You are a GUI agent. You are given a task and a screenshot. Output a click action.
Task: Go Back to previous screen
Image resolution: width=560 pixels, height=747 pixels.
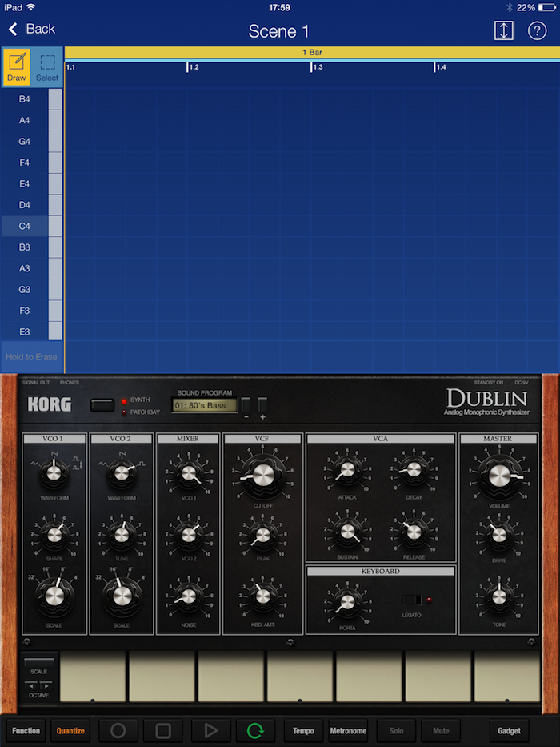point(32,29)
